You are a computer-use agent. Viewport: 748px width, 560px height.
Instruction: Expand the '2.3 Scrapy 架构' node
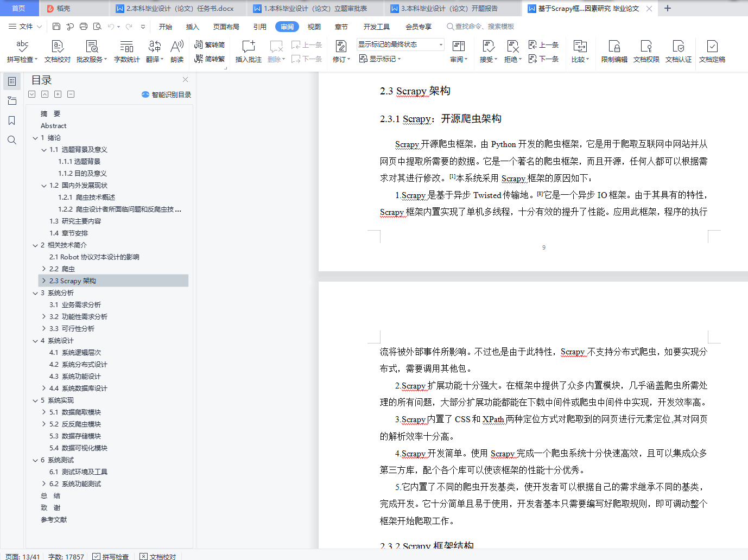(44, 281)
